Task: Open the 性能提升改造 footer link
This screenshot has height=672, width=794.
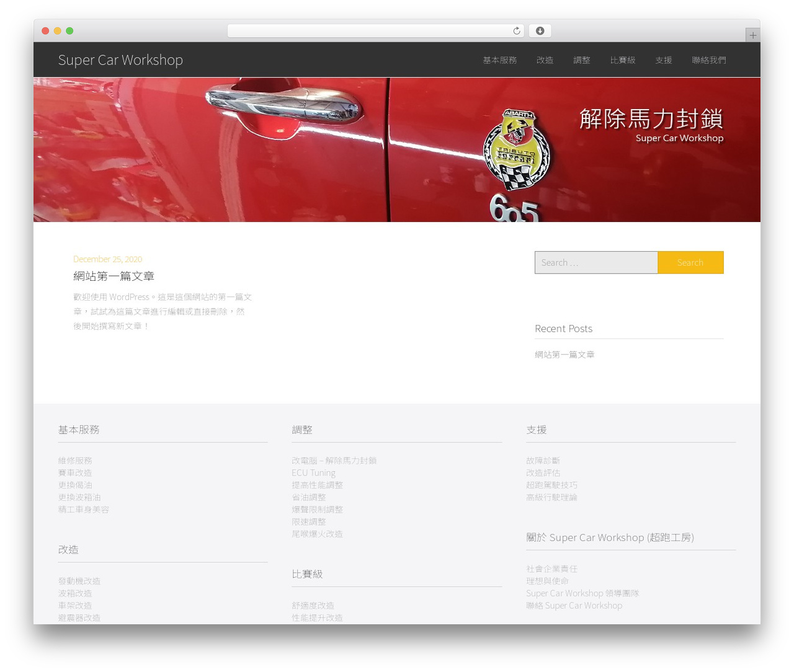Action: tap(317, 617)
